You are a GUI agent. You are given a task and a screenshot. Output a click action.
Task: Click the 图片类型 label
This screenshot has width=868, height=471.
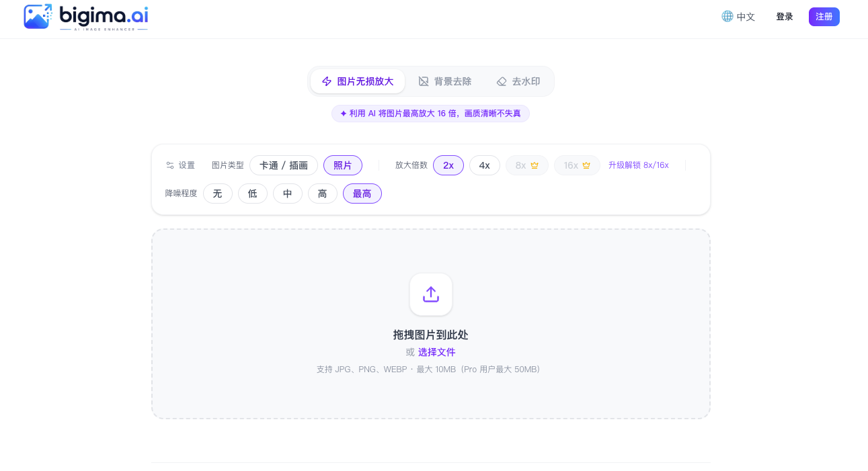(x=228, y=165)
